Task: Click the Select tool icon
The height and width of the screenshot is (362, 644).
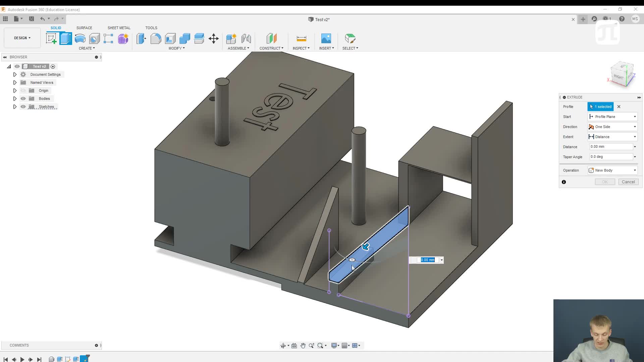Action: (350, 39)
